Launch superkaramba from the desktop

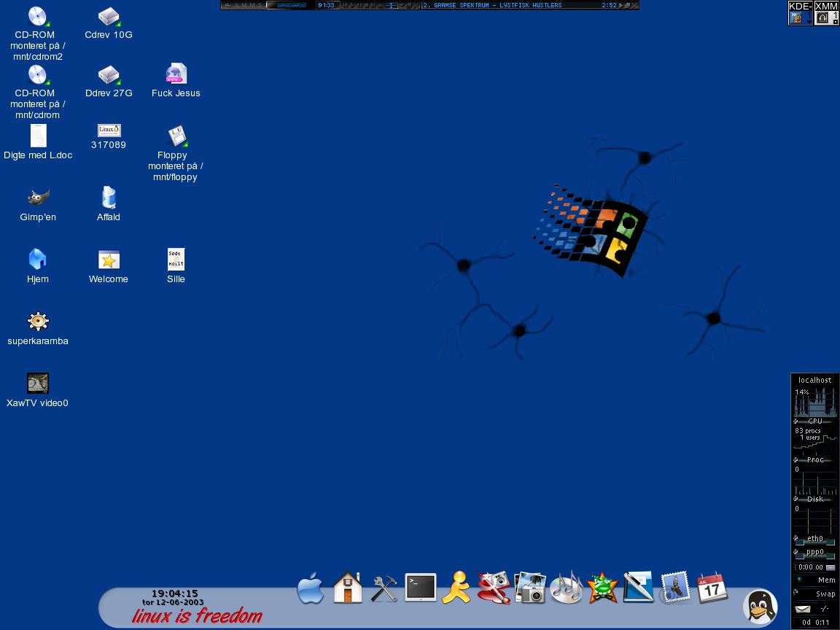click(38, 322)
